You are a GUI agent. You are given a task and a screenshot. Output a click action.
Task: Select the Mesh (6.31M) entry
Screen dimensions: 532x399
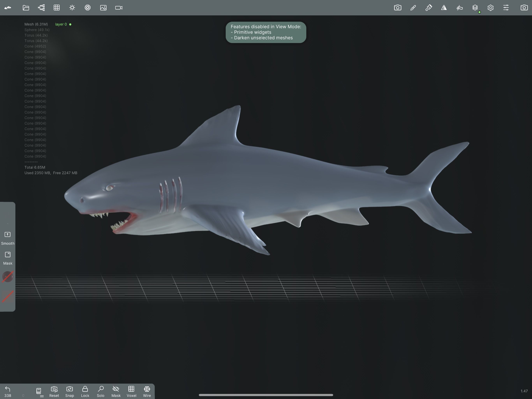pyautogui.click(x=36, y=24)
